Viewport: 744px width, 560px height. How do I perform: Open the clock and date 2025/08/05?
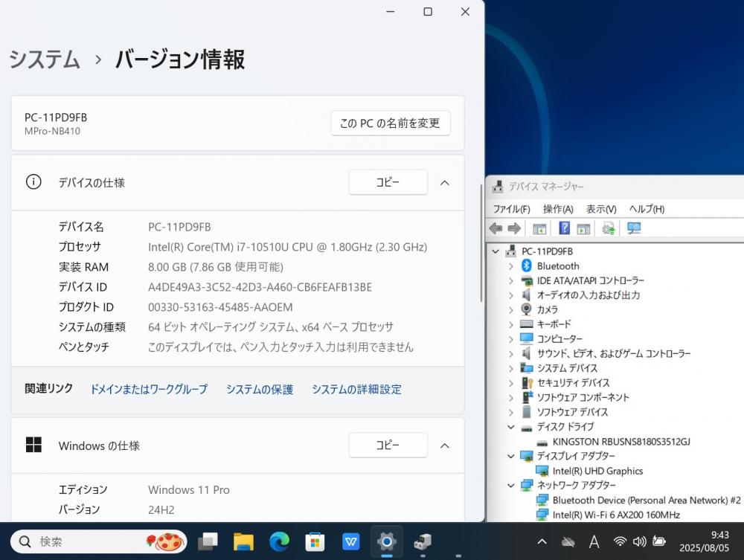(704, 541)
